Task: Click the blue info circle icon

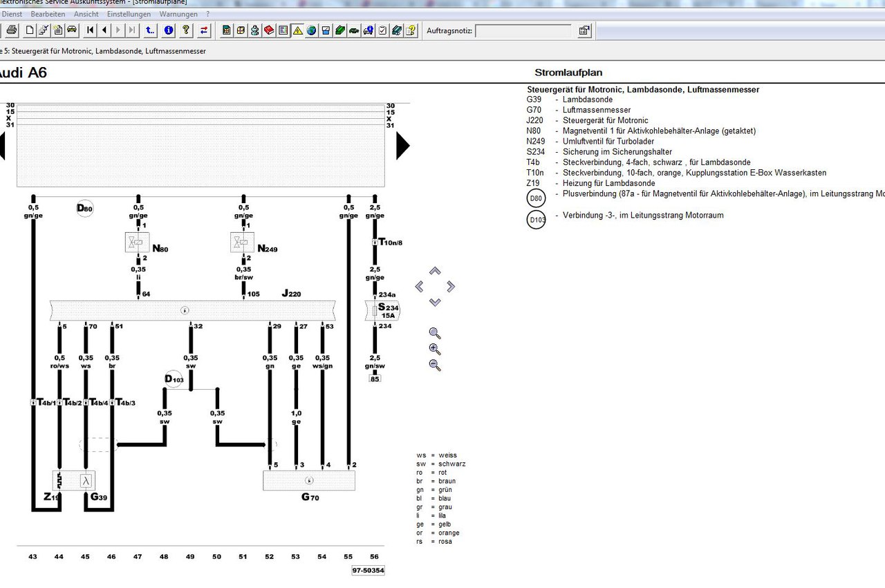Action: tap(169, 30)
